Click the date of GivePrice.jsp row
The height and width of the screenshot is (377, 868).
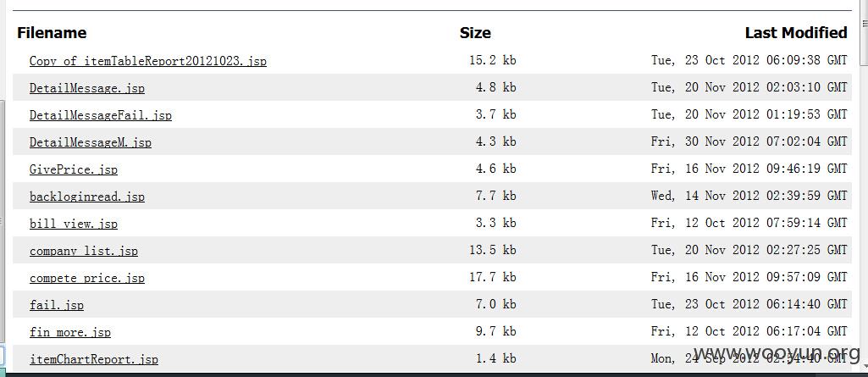tap(749, 169)
